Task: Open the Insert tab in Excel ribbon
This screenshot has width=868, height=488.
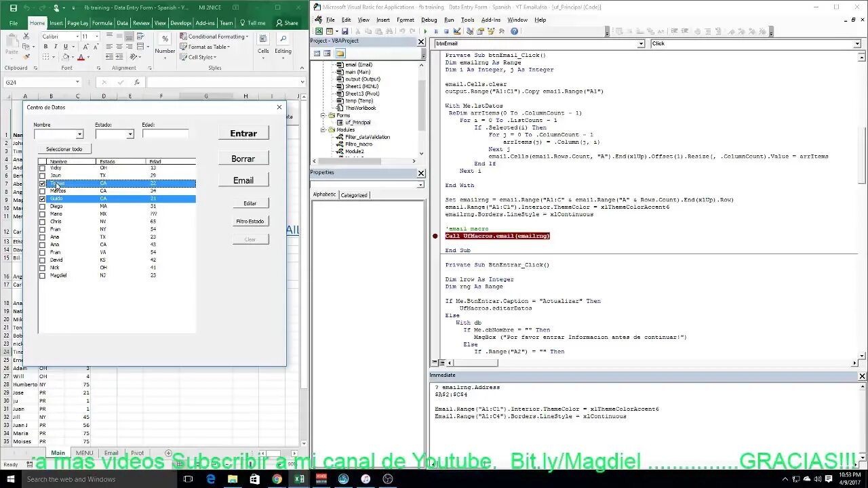Action: 56,22
